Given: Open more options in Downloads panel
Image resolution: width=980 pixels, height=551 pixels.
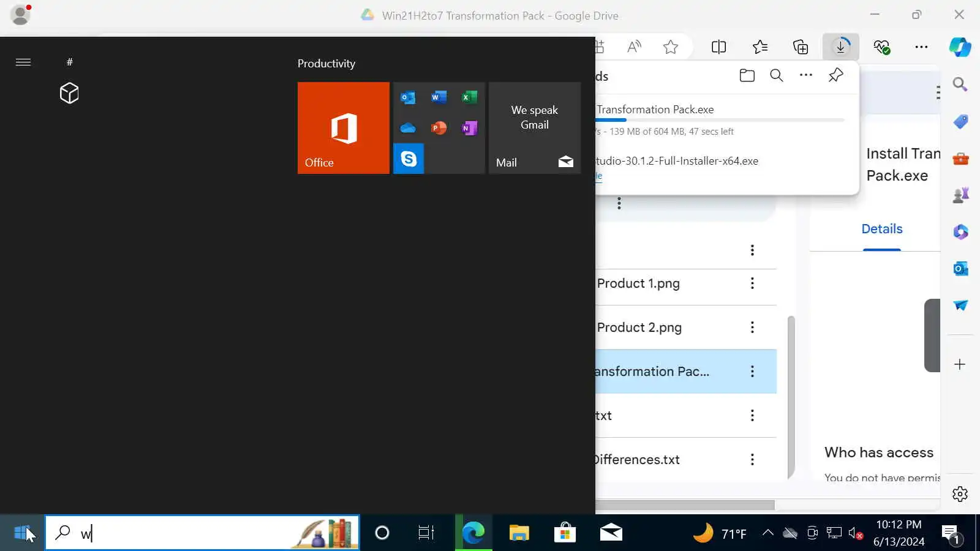Looking at the screenshot, I should [806, 75].
